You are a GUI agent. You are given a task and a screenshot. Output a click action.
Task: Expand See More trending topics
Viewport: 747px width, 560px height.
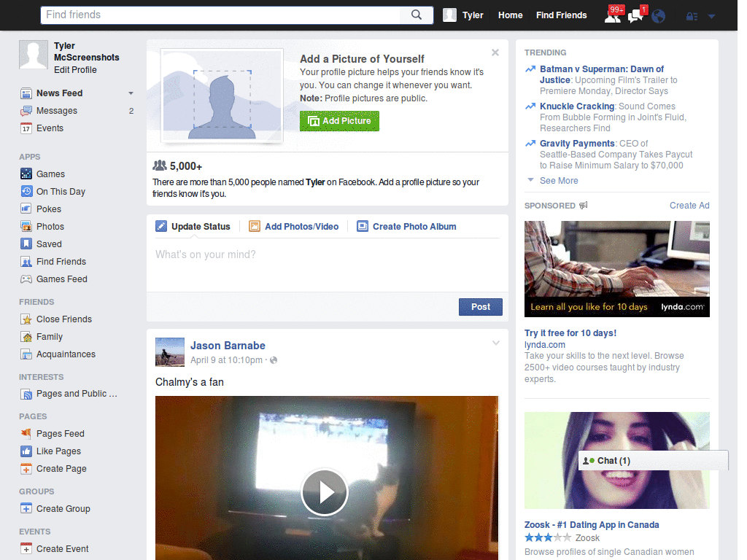[x=559, y=181]
